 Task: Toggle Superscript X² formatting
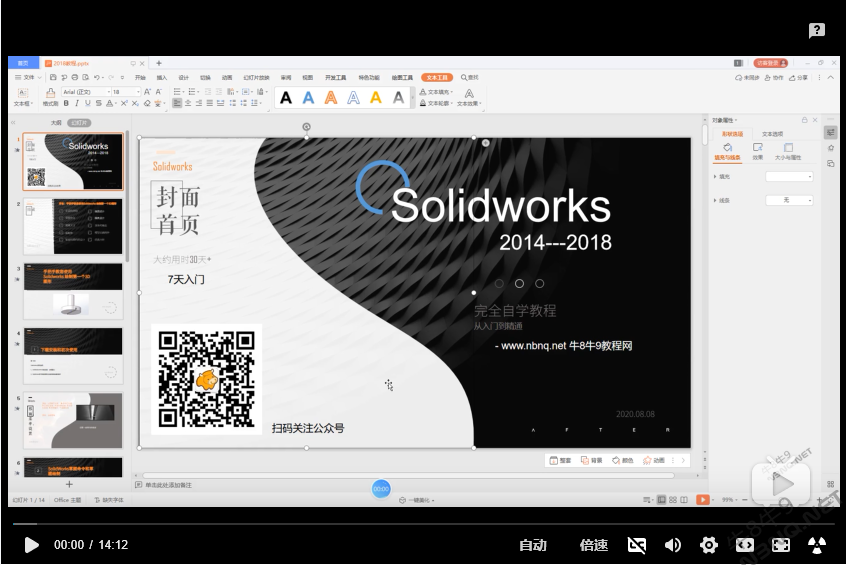point(124,103)
